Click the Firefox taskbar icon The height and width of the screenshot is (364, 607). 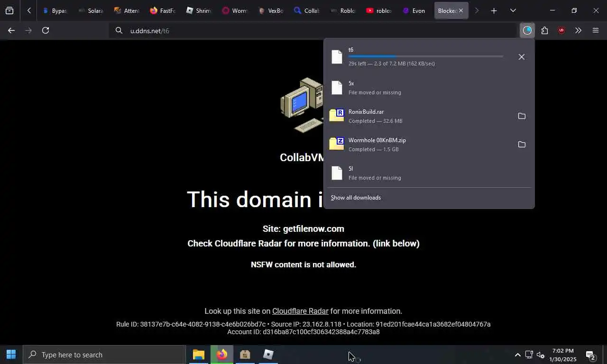coord(222,355)
